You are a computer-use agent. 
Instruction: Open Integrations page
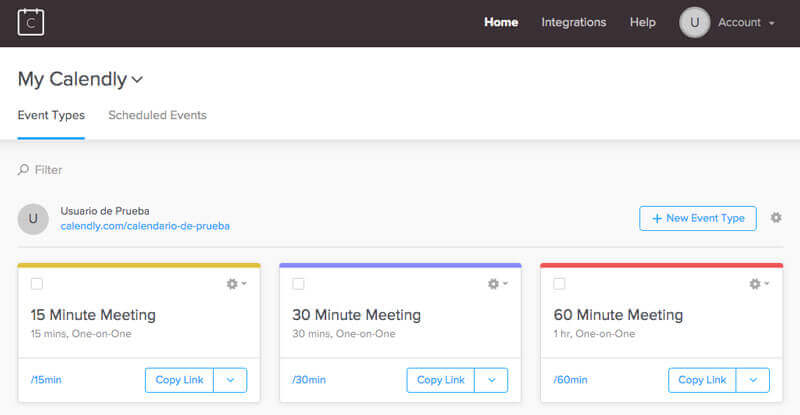(573, 22)
